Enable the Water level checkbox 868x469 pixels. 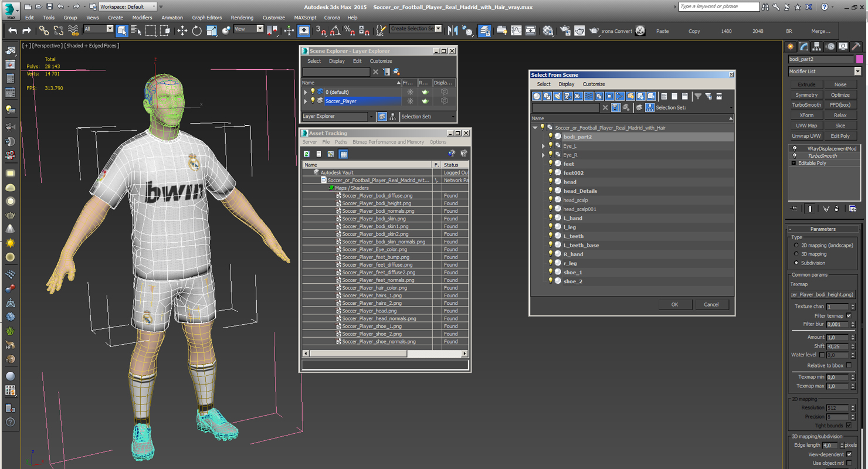point(822,355)
